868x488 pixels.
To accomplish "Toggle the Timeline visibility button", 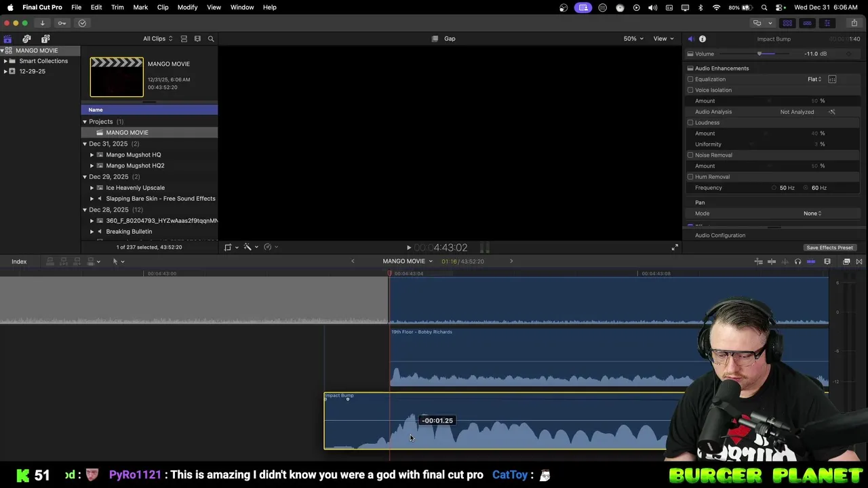I will 807,23.
